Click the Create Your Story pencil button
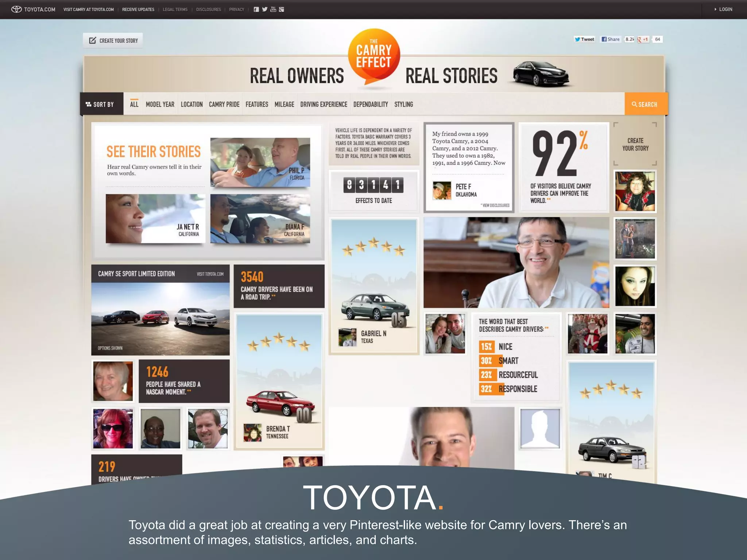The image size is (747, 560). (113, 40)
